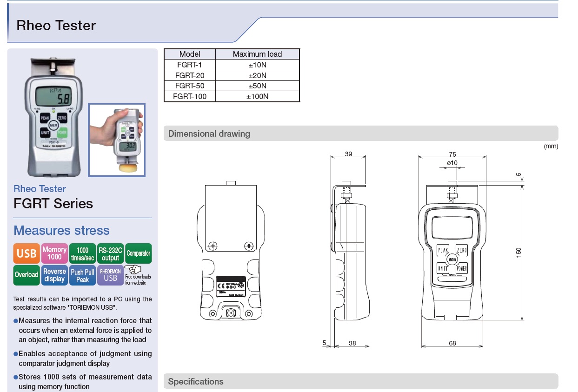Click the 150 height dimension
Viewport: 578px width, 392px height.
[x=519, y=252]
